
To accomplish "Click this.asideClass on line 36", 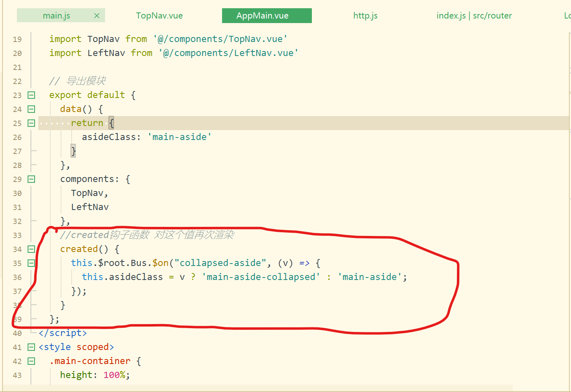I will (122, 277).
